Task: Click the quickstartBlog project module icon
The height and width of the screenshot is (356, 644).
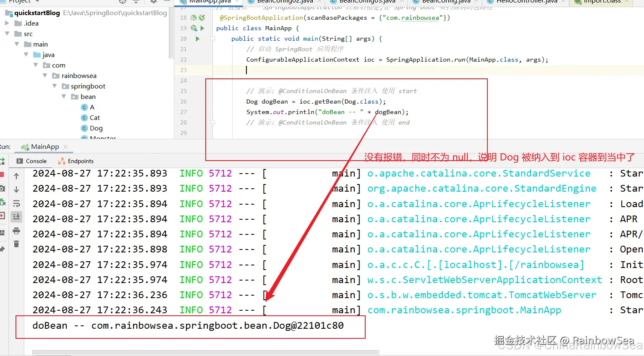Action: tap(9, 13)
